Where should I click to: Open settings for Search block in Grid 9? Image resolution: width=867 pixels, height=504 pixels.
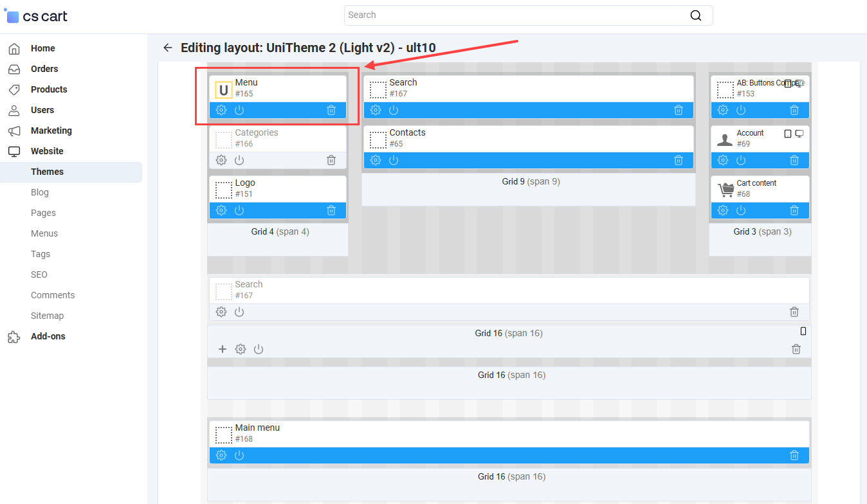pos(376,110)
